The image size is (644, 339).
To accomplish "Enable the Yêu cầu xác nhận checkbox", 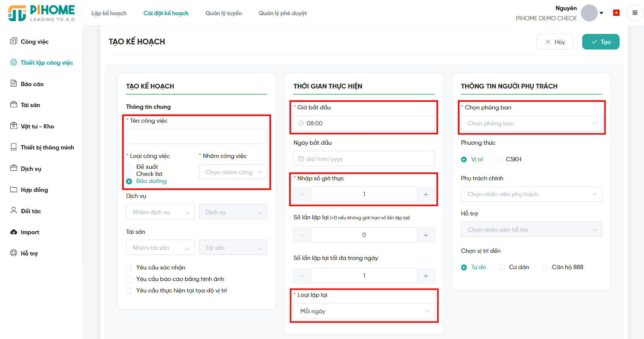I will [x=129, y=268].
